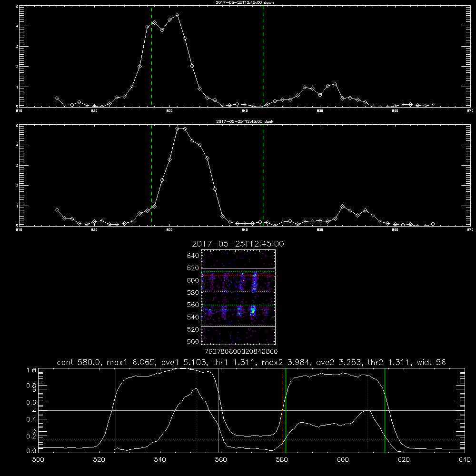Click the '0.0' label on bottom plot y-axis
Viewport: 476px width, 476px height.
pyautogui.click(x=31, y=451)
